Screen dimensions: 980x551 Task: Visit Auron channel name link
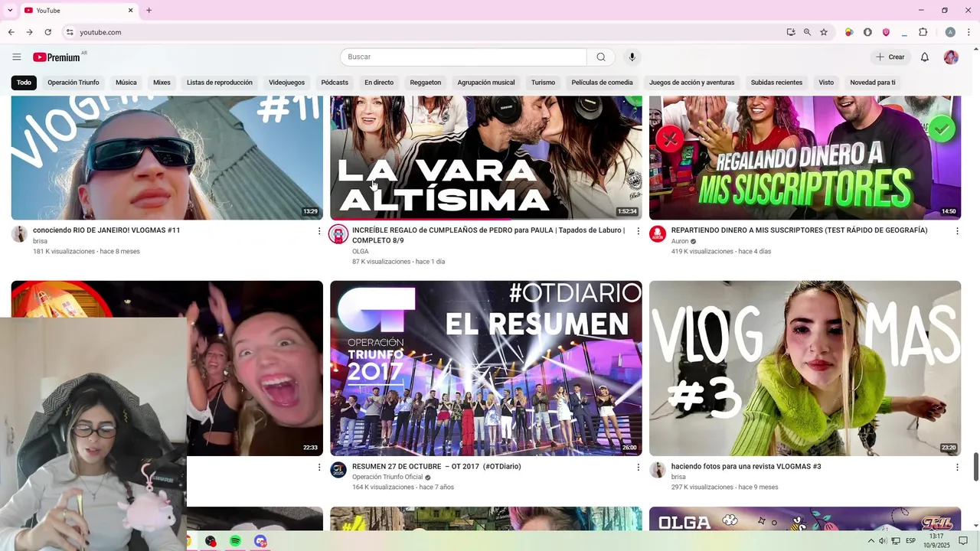coord(680,241)
